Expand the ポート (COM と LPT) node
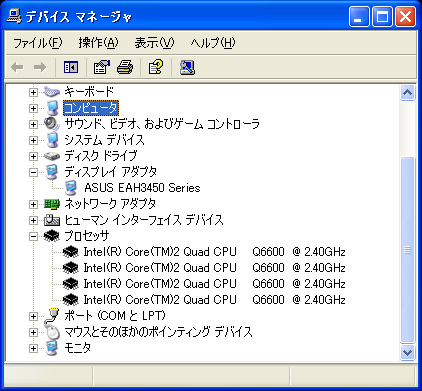 click(x=33, y=316)
